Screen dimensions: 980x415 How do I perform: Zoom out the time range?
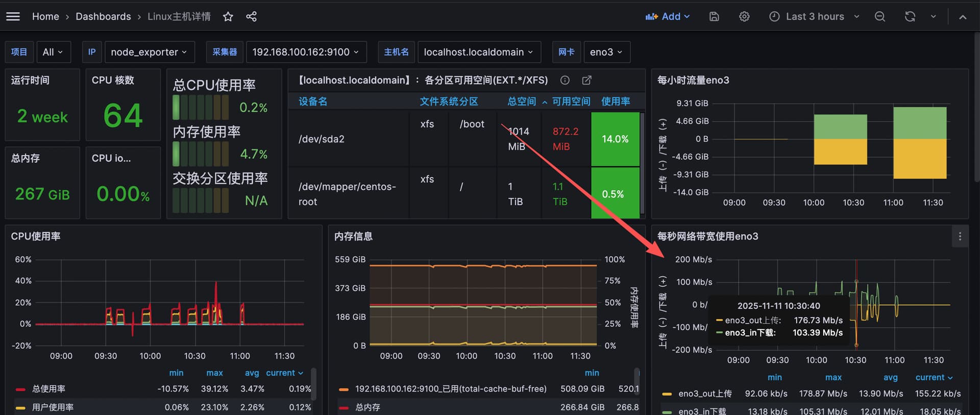coord(880,17)
